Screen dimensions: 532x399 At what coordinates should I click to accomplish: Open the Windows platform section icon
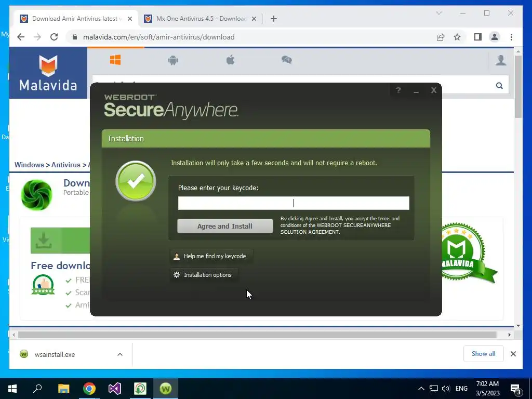click(x=115, y=60)
